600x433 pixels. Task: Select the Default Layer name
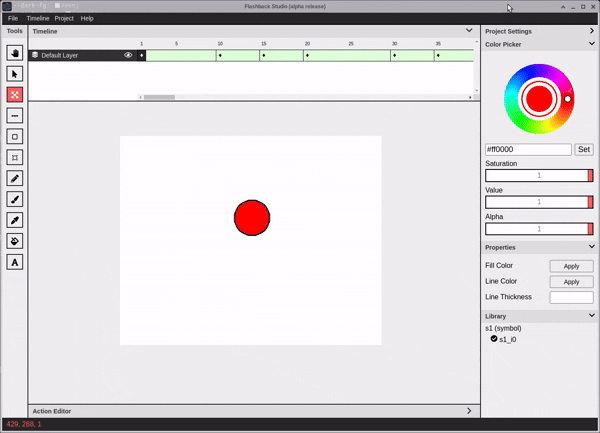(x=60, y=55)
